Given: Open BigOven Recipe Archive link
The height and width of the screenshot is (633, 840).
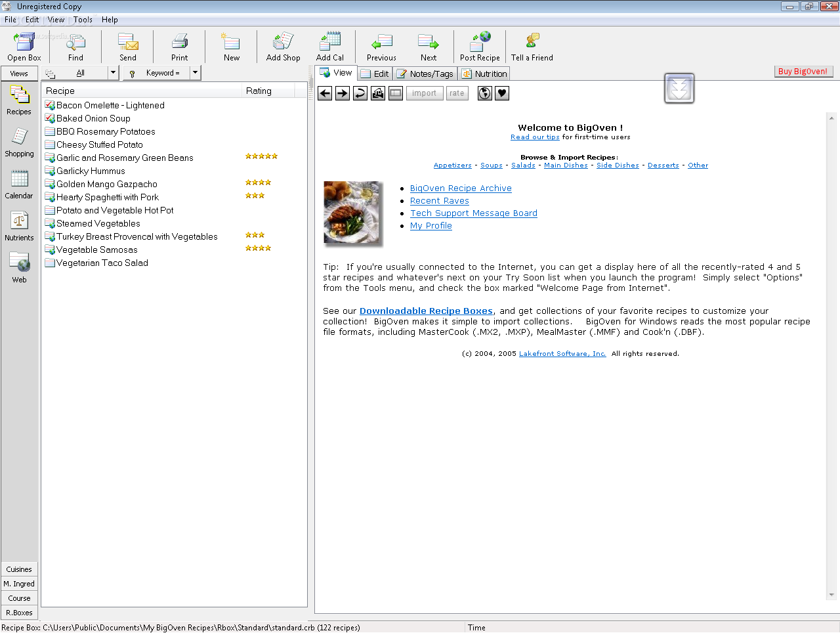Looking at the screenshot, I should (x=461, y=188).
